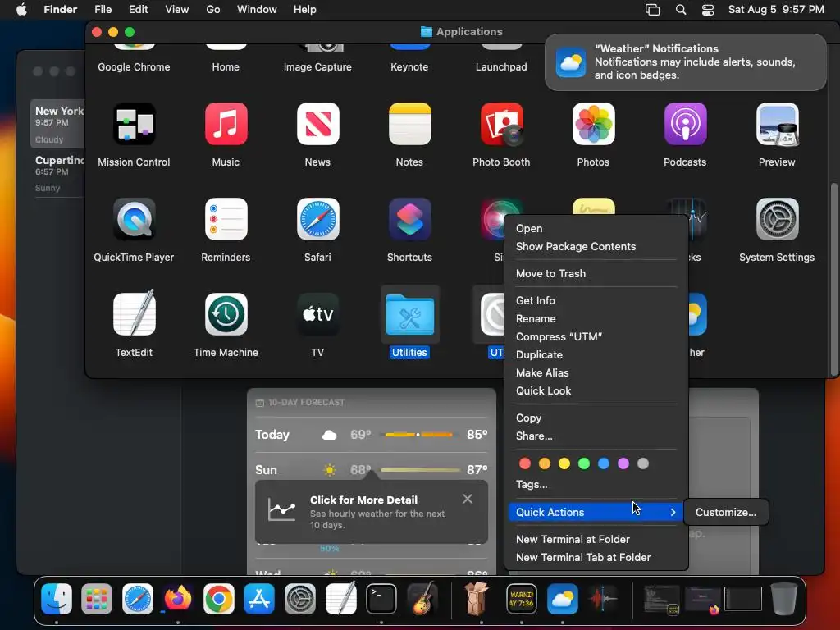Click the Spotlight search icon
The image size is (840, 630).
click(x=681, y=10)
